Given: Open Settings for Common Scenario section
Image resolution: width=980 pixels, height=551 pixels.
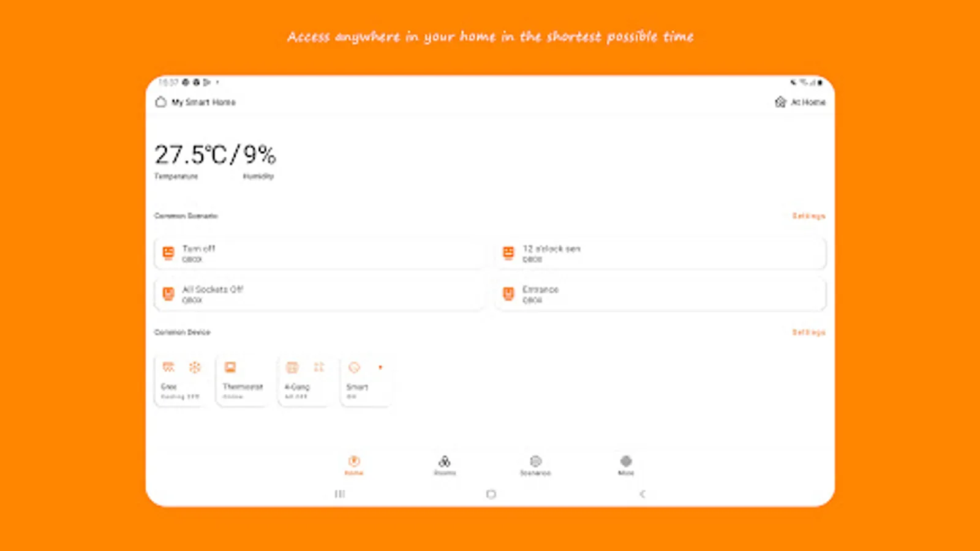Looking at the screenshot, I should [x=809, y=216].
